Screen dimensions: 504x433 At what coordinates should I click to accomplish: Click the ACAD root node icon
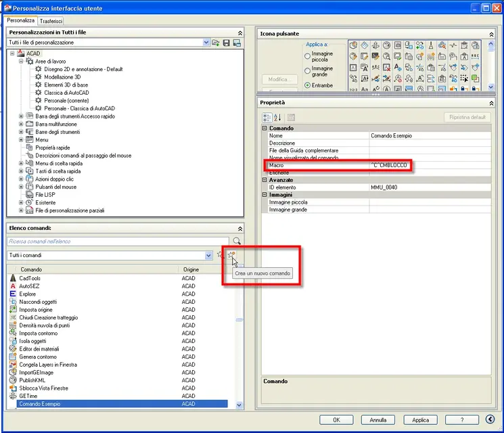20,53
